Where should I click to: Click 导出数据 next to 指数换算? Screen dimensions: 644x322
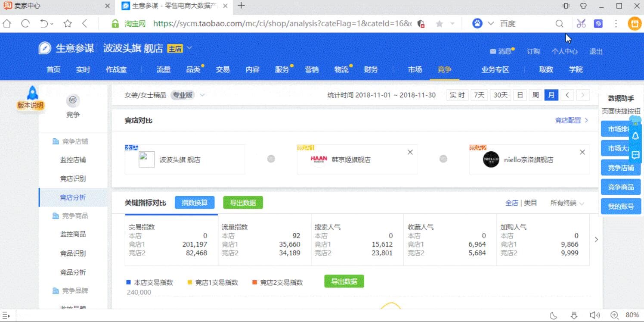(243, 203)
